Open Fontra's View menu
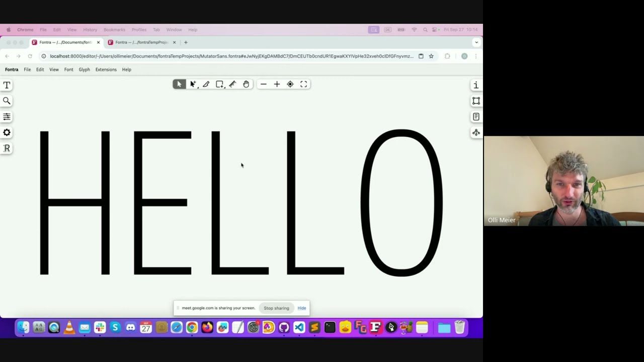 tap(54, 69)
